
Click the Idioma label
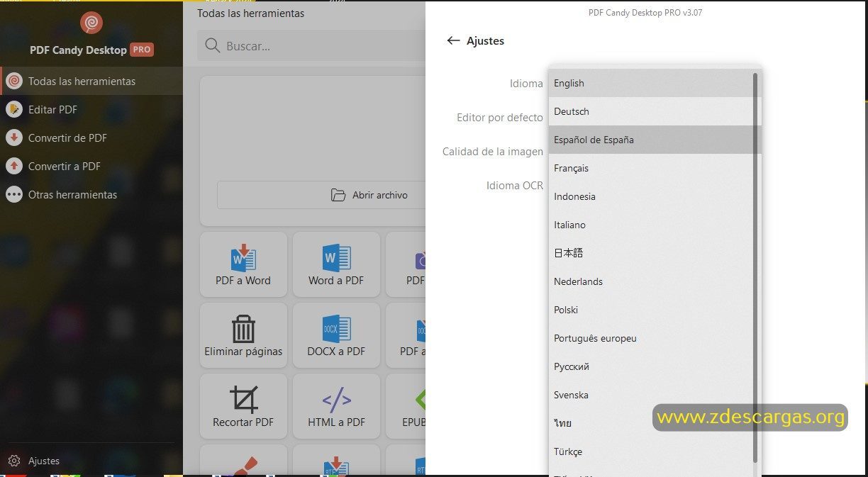coord(526,84)
